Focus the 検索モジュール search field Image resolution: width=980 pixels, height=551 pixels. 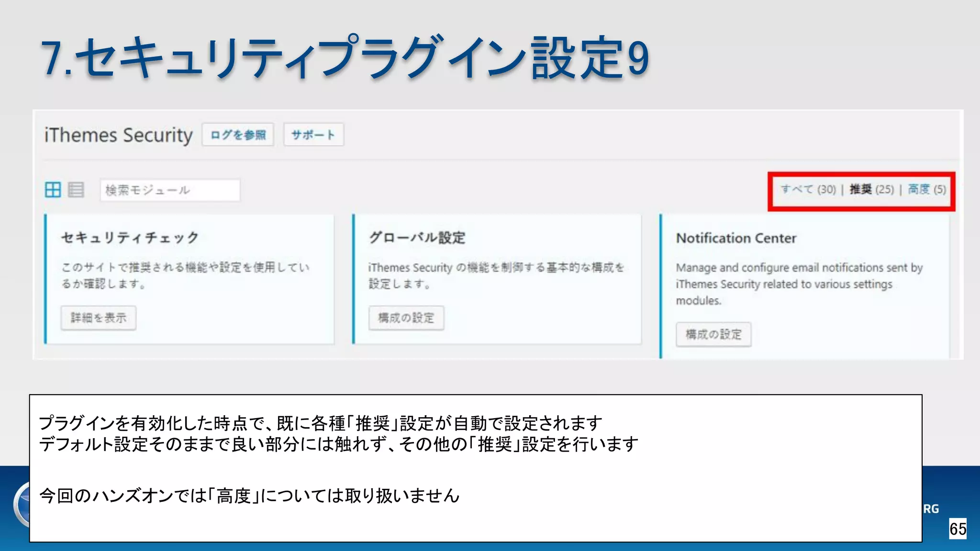tap(170, 190)
